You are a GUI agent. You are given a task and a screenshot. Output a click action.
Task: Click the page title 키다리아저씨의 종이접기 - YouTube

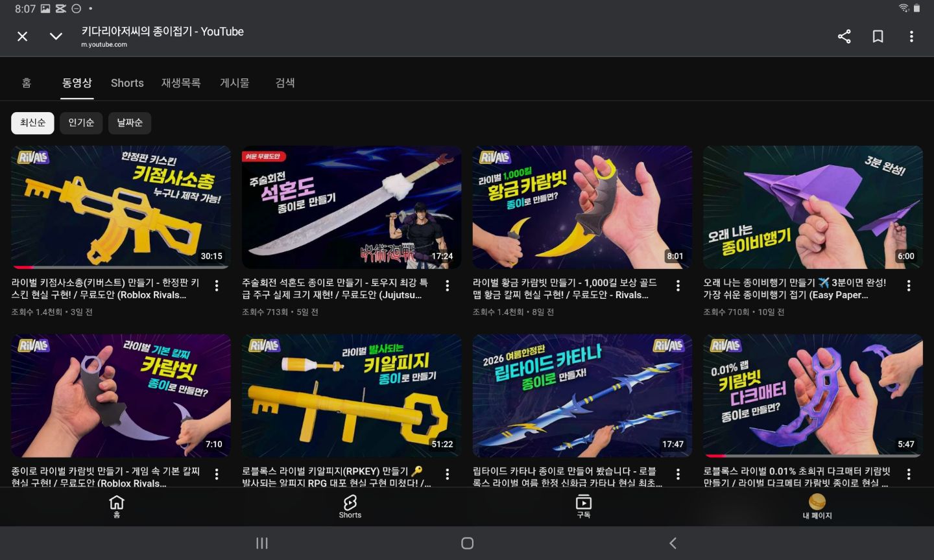[x=162, y=31]
